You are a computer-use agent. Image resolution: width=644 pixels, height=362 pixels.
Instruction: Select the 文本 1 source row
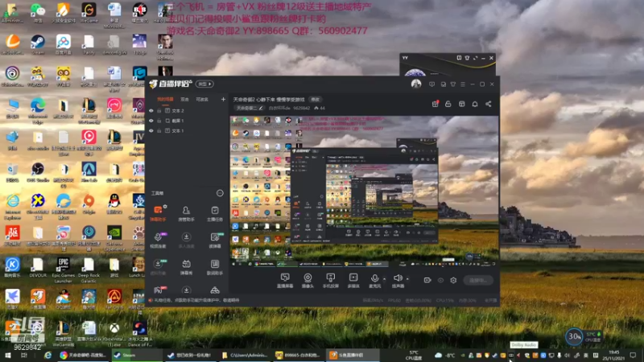coord(187,130)
